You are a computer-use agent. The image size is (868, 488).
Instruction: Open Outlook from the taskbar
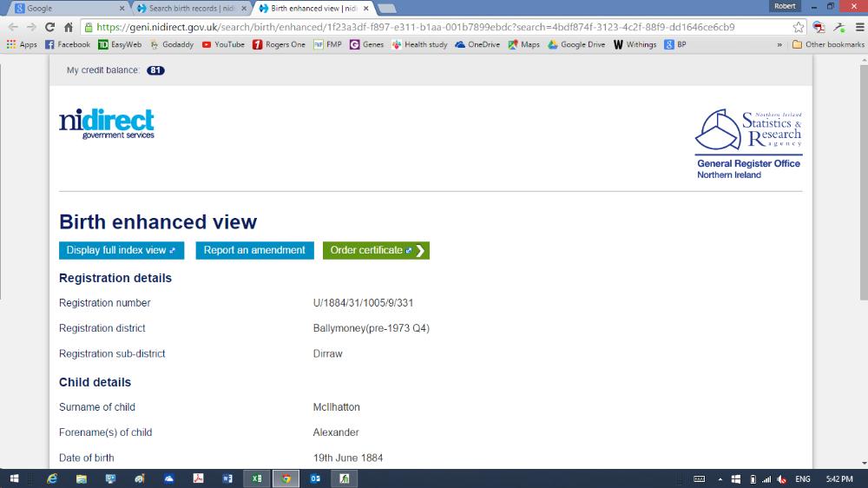click(315, 478)
